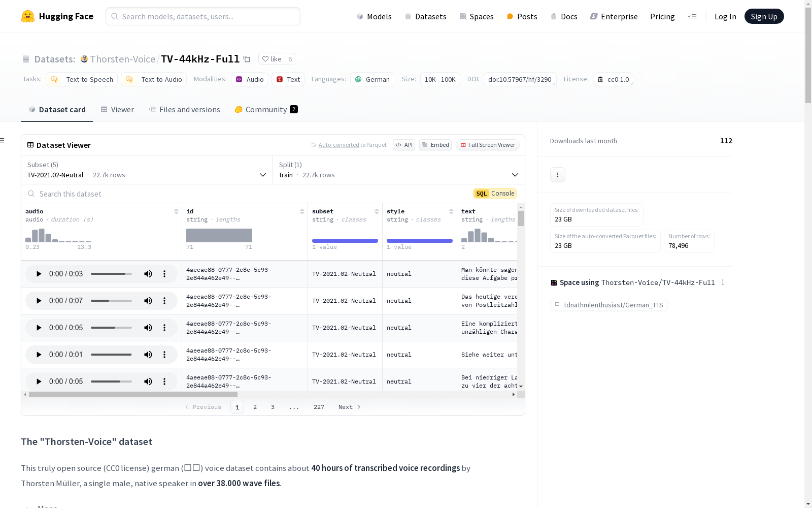
Task: Open the Auto-converted to Parquet link
Action: (349, 145)
